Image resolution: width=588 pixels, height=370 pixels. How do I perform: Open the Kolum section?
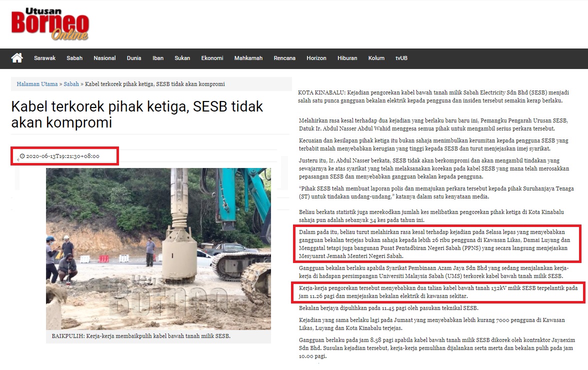pyautogui.click(x=376, y=58)
